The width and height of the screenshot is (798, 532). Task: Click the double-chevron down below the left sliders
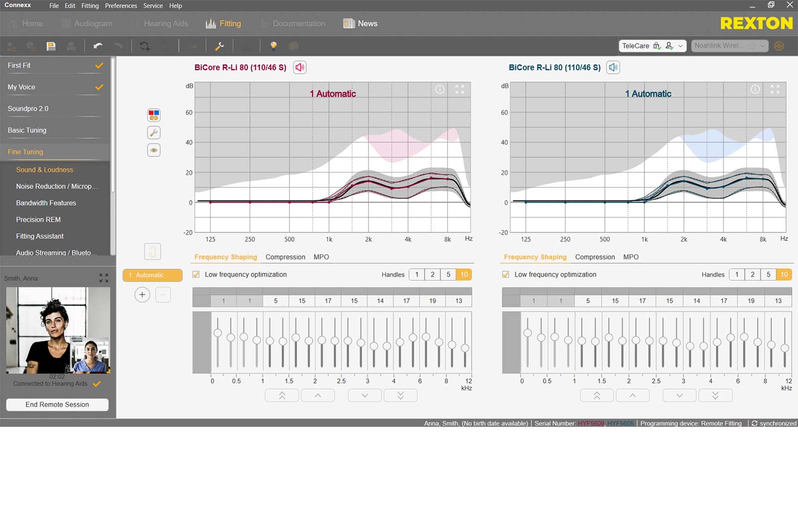tap(400, 395)
